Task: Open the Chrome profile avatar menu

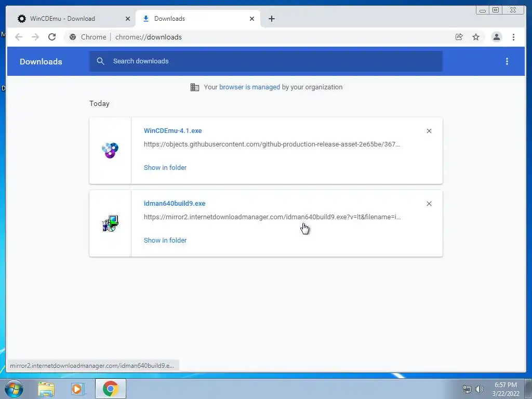Action: (x=496, y=37)
